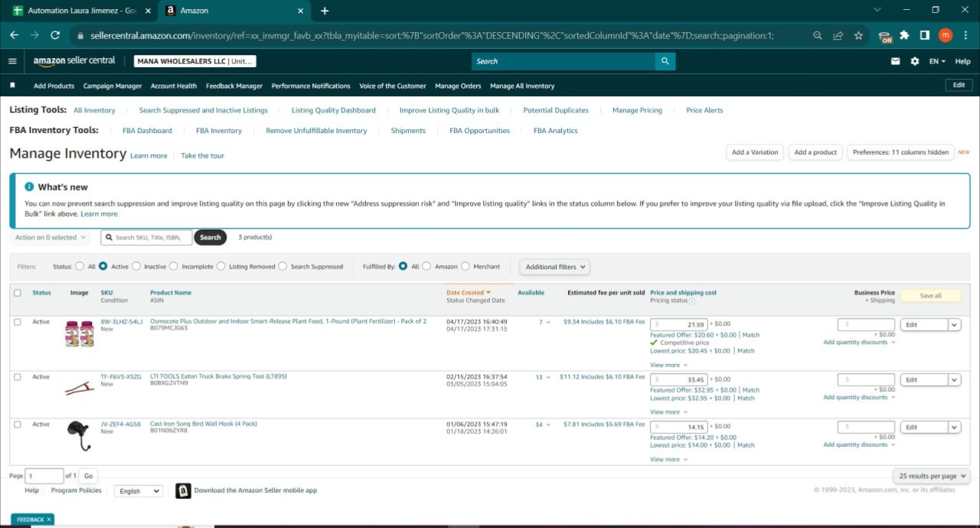The image size is (980, 528).
Task: Reload the page with browser refresh icon
Action: [55, 35]
